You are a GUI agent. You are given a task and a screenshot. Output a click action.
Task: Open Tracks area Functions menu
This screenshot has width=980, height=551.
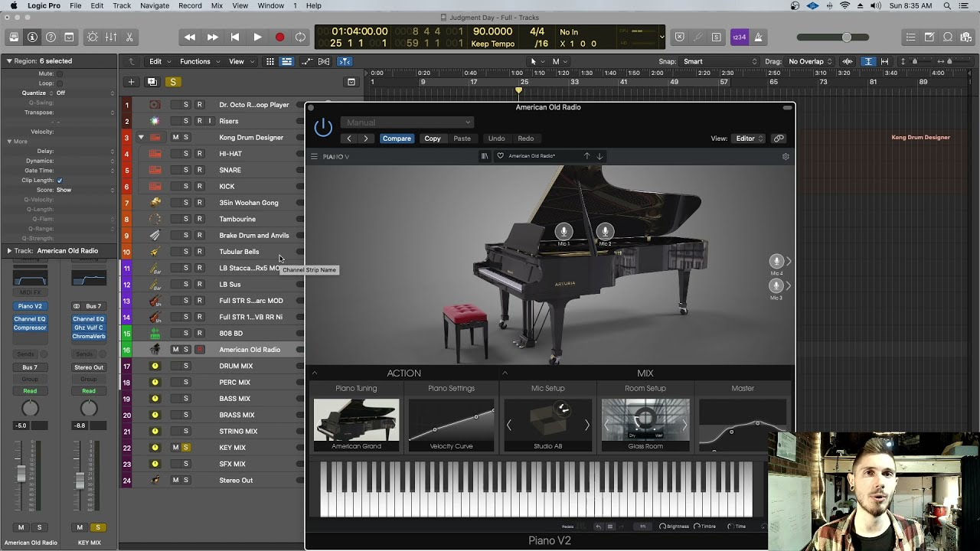point(198,61)
